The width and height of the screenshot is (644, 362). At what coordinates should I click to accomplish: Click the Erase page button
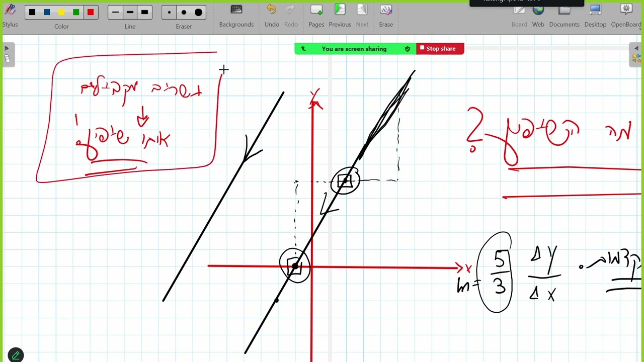[386, 16]
